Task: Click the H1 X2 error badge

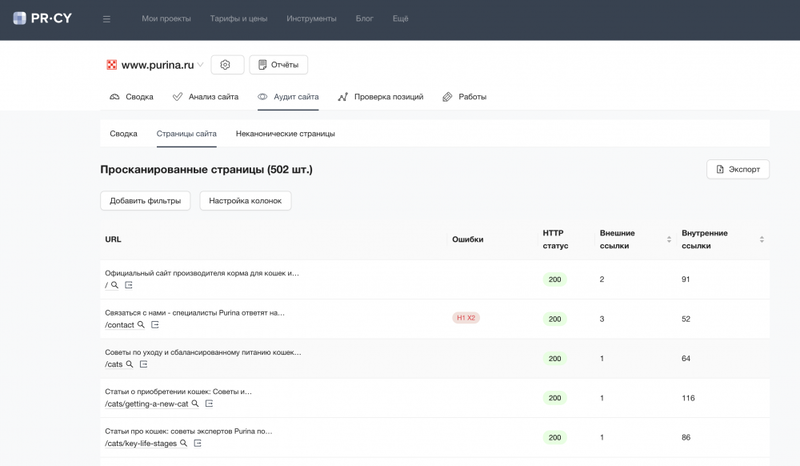Action: (466, 318)
